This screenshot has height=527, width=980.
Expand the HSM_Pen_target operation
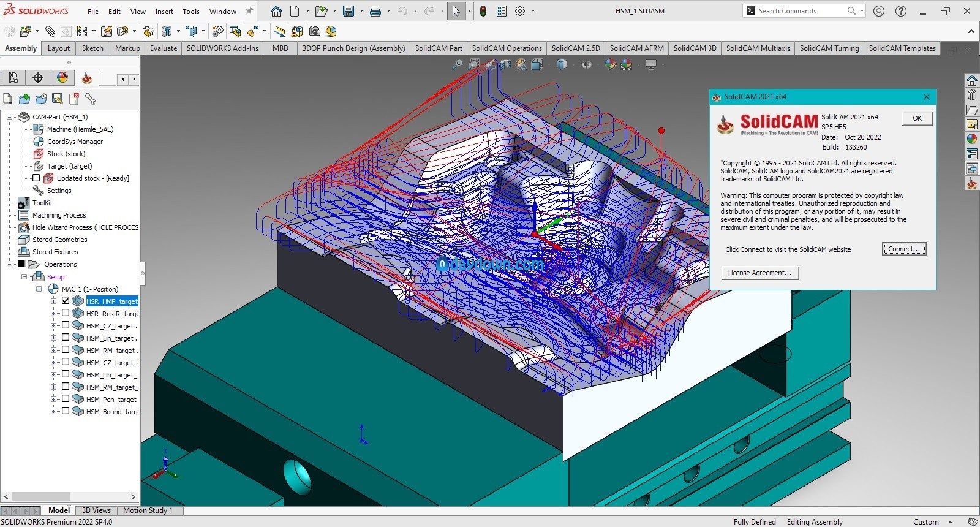54,399
